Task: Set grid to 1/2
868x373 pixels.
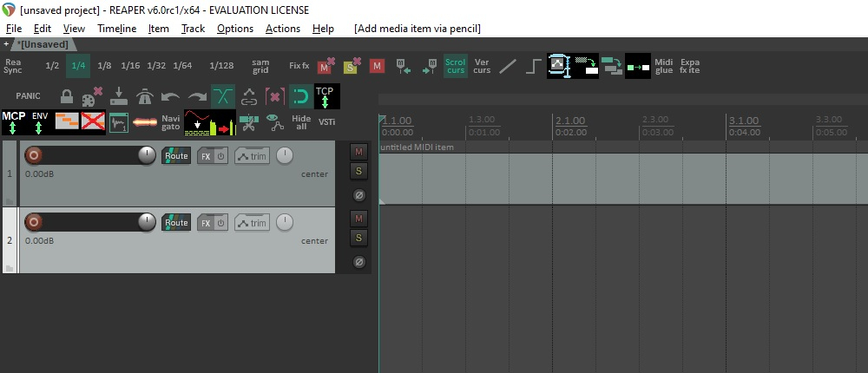Action: 52,66
